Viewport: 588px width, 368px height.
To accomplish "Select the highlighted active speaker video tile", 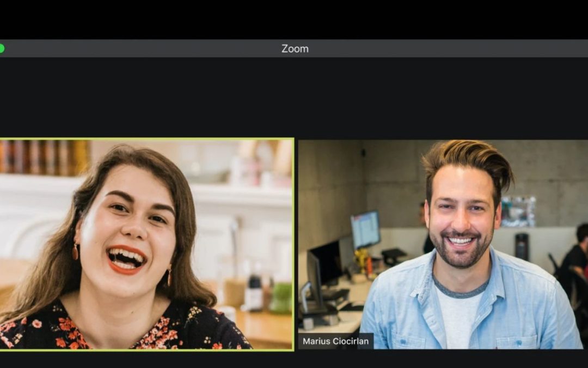I will (x=146, y=244).
